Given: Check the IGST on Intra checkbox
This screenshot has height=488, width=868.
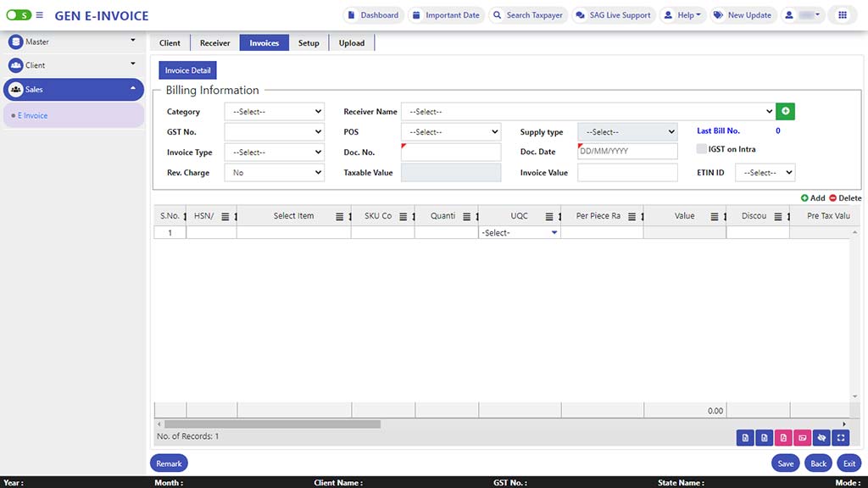Looking at the screenshot, I should 701,149.
